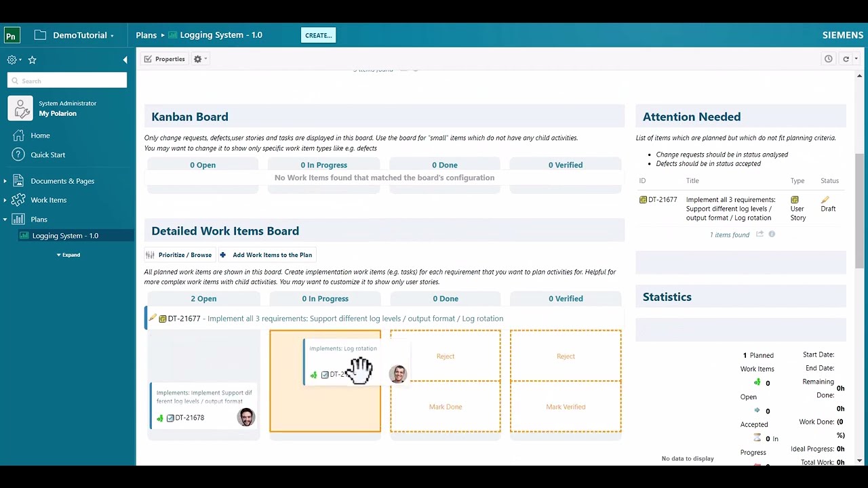Open the Work Items navigation item
Viewport: 868px width, 488px height.
pyautogui.click(x=48, y=200)
